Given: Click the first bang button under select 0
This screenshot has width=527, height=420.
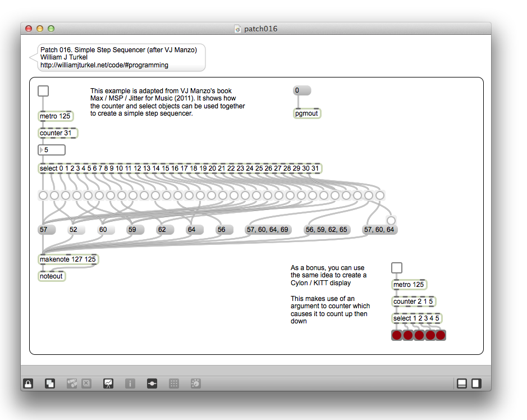Looking at the screenshot, I should (x=43, y=195).
